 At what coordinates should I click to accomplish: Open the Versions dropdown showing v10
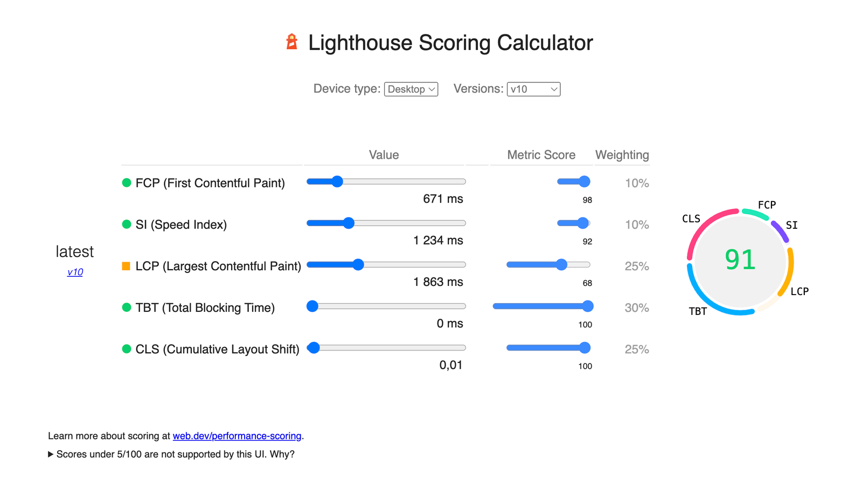(533, 89)
